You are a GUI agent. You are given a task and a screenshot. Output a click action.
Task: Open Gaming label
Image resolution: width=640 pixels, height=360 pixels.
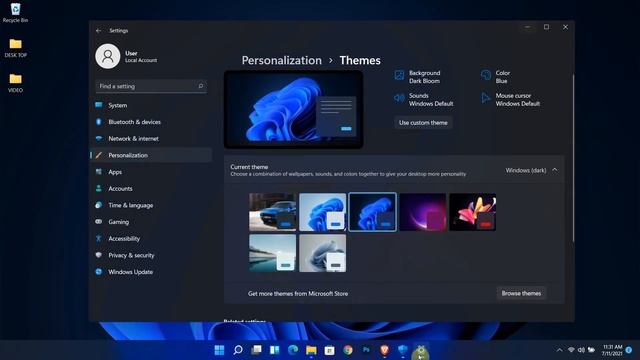click(118, 222)
